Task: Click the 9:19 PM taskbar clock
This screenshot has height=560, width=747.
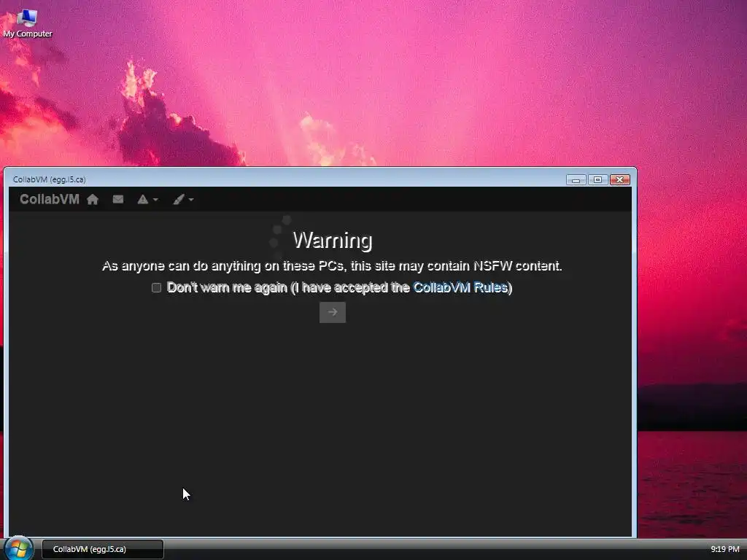Action: tap(725, 549)
